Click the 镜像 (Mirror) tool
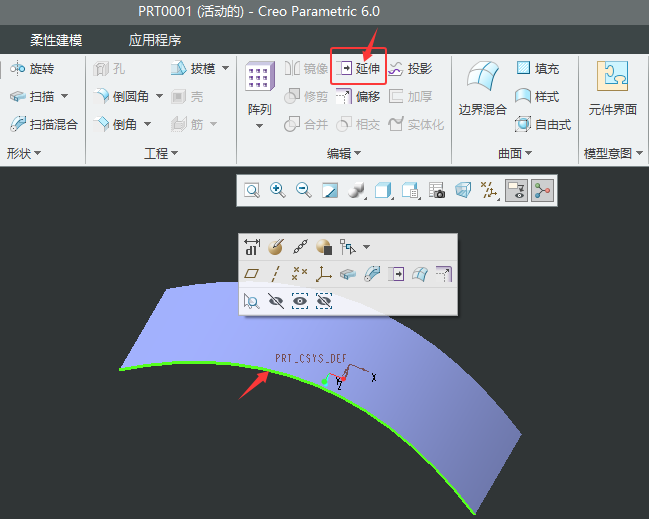The width and height of the screenshot is (649, 519). 306,68
